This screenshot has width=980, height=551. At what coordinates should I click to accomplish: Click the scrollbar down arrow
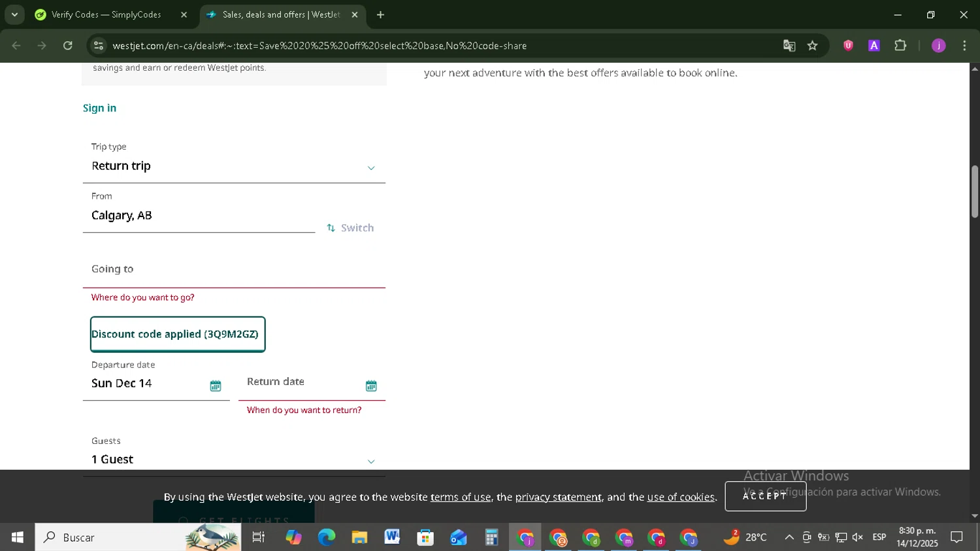tap(975, 516)
